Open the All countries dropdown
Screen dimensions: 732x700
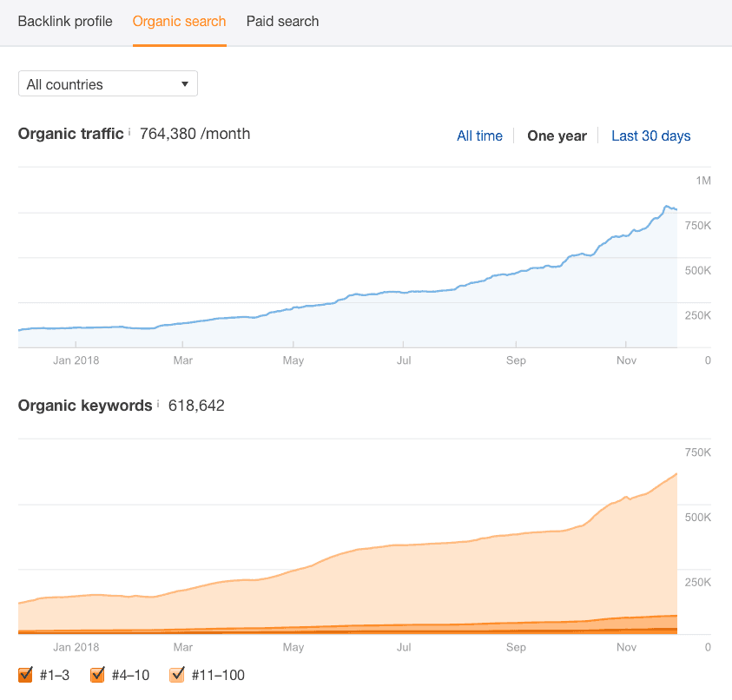[108, 84]
